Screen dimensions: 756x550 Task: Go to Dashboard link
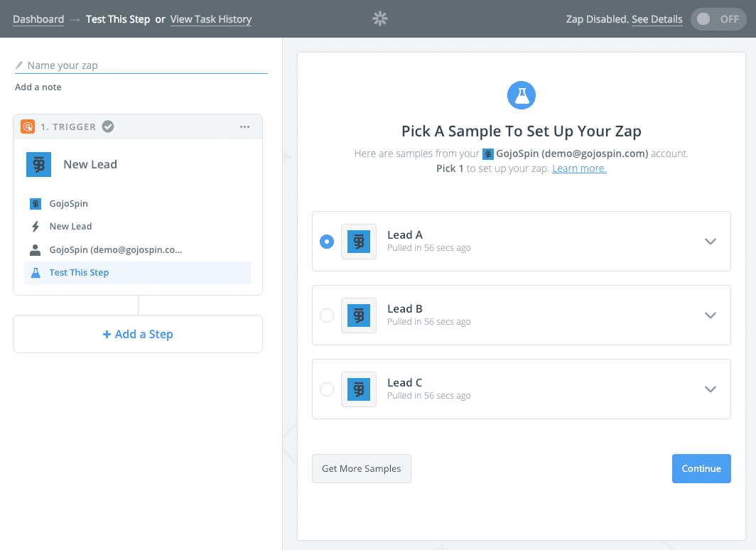click(x=38, y=19)
